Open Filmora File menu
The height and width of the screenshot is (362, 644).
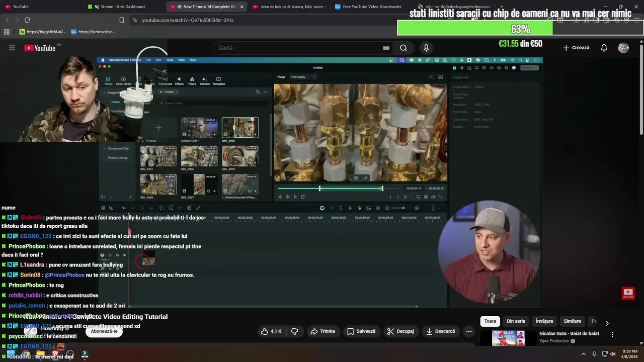148,60
